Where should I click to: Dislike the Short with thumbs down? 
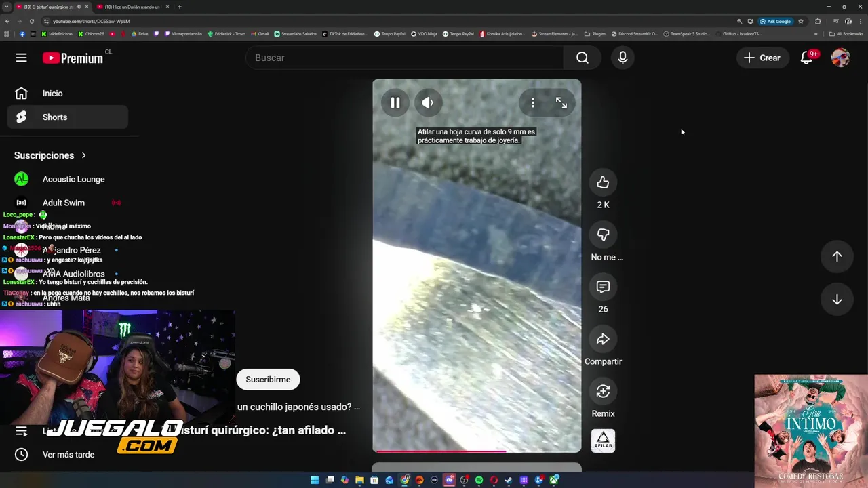pyautogui.click(x=603, y=235)
